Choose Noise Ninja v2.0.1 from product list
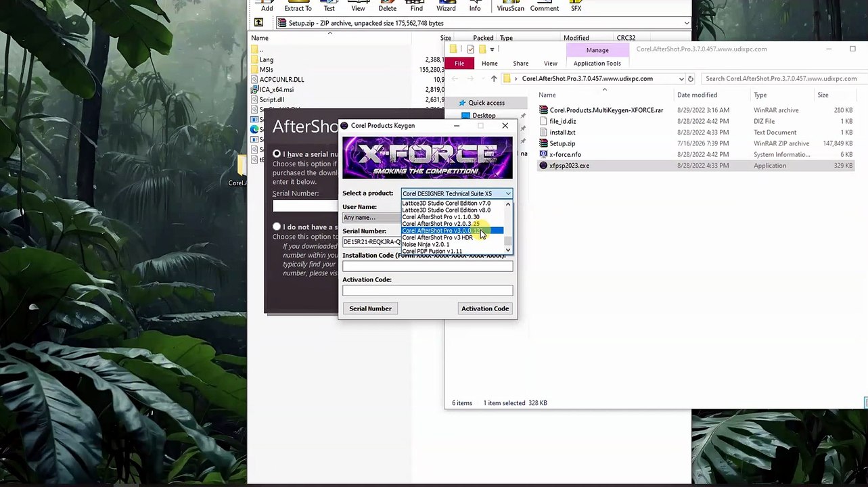Image resolution: width=868 pixels, height=487 pixels. (426, 244)
